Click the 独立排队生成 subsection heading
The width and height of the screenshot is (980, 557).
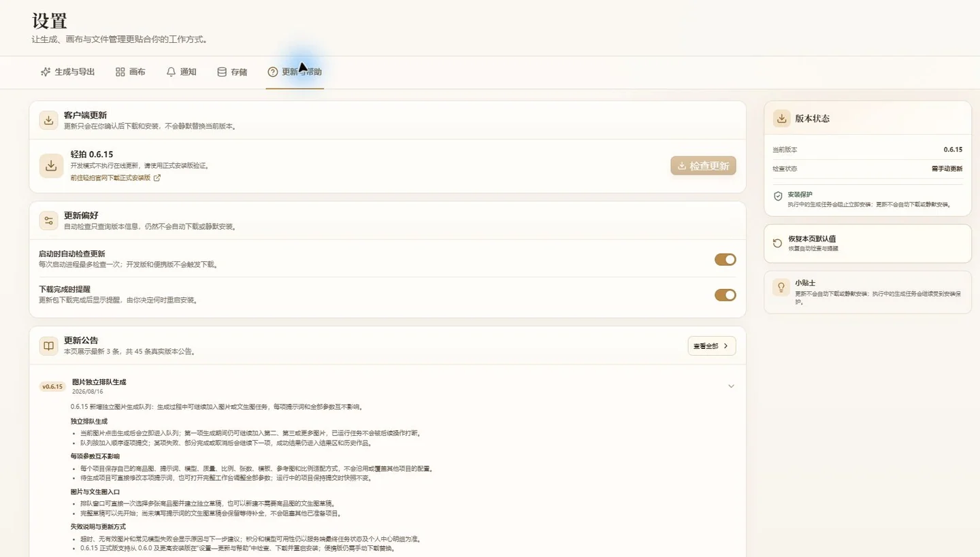[88, 421]
